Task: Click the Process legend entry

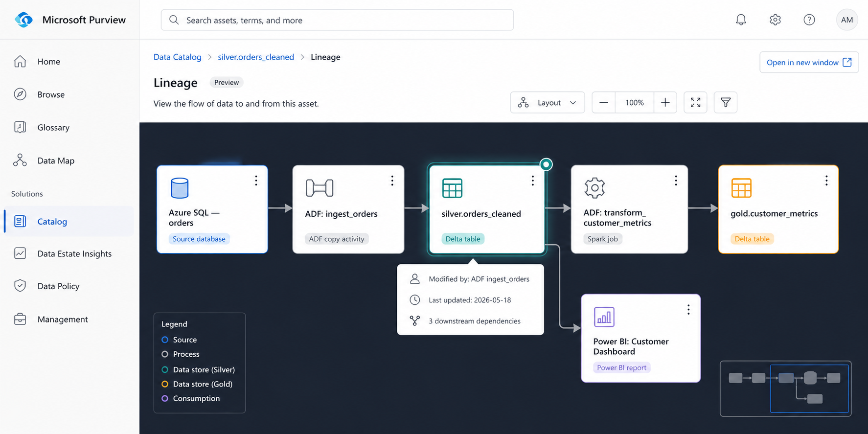Action: tap(181, 354)
